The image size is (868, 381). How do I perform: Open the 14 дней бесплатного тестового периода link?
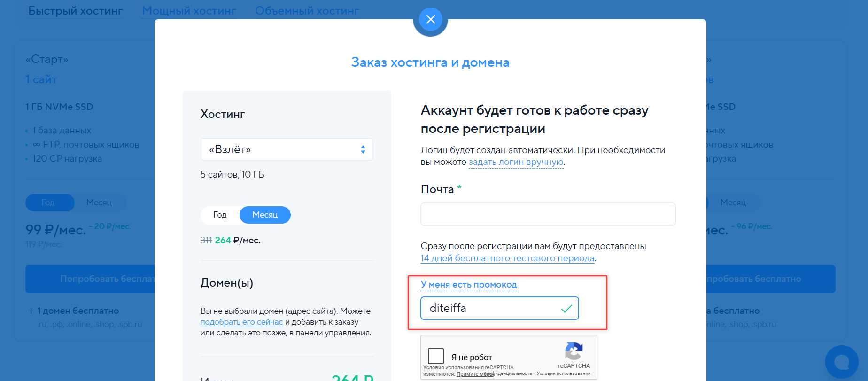point(507,258)
